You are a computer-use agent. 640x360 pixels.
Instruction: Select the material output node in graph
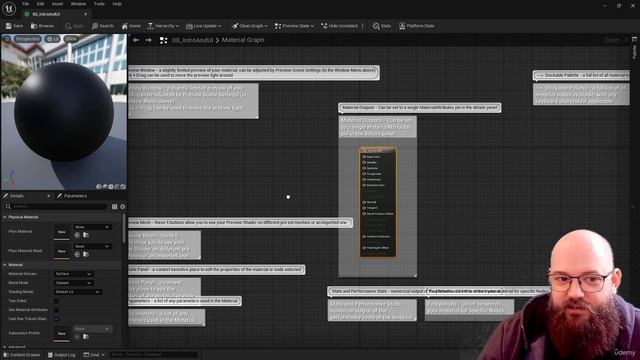(378, 202)
